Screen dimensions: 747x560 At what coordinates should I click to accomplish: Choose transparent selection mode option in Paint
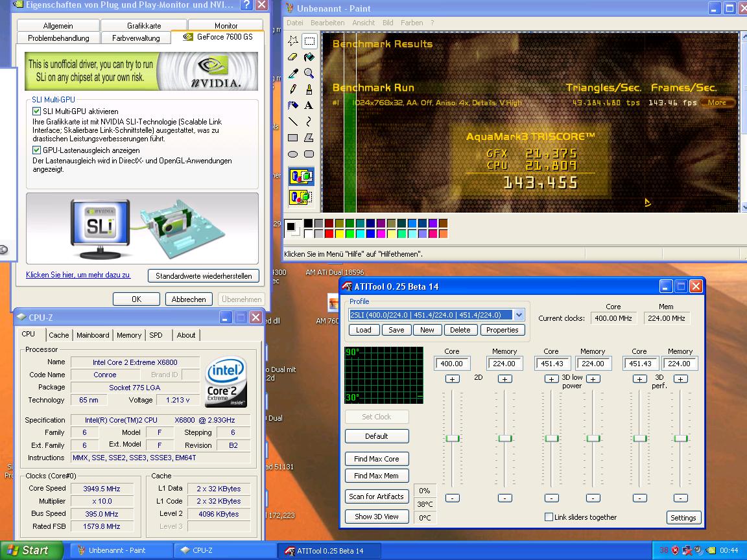[301, 197]
